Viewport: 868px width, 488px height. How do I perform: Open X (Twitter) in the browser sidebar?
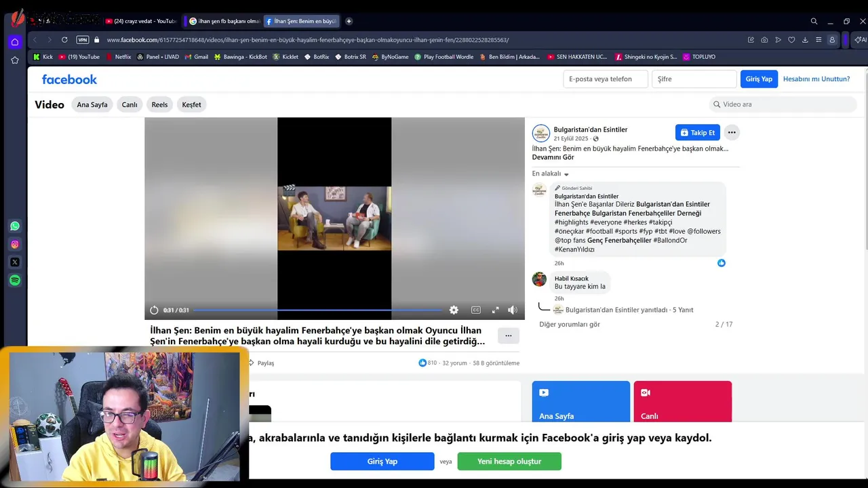[x=15, y=262]
